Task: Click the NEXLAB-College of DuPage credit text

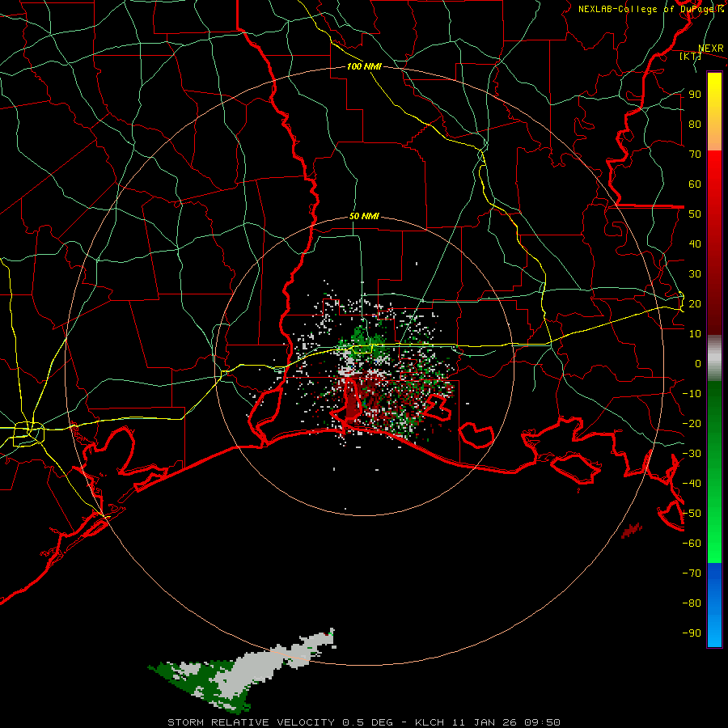Action: coord(650,9)
